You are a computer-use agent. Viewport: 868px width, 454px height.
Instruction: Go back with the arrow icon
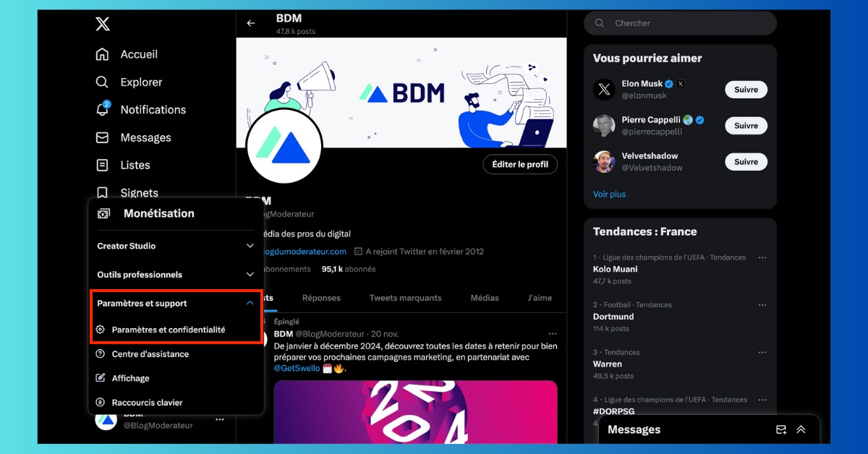(251, 23)
